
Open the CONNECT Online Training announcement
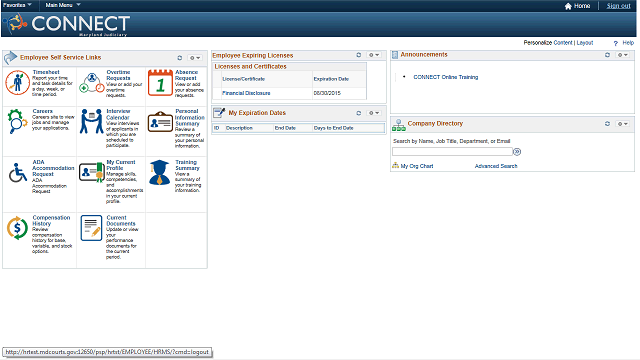coord(446,77)
